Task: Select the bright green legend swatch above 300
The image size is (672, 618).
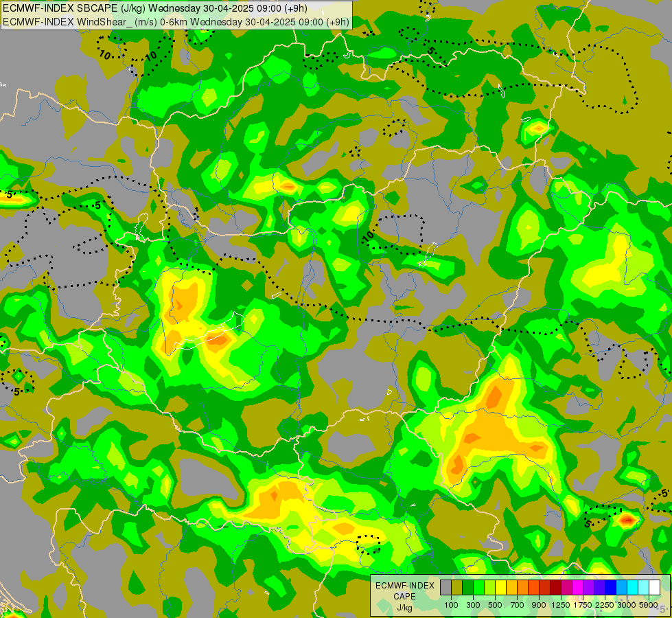Action: click(478, 588)
